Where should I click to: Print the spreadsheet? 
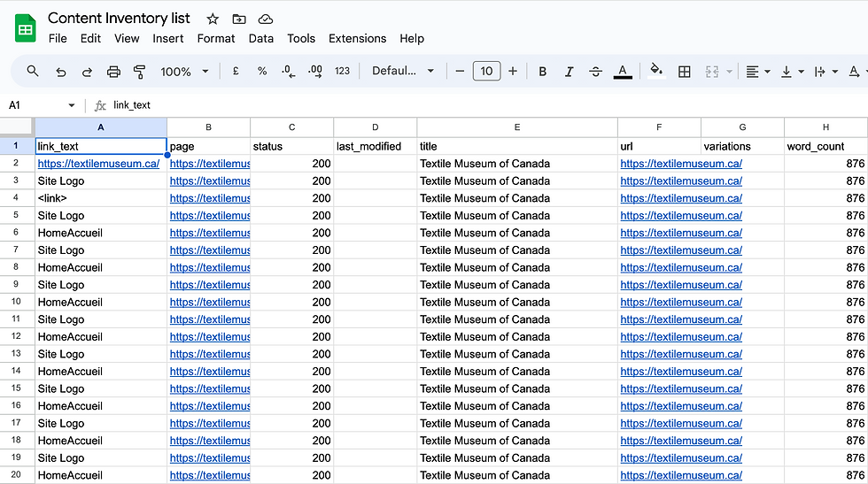coord(113,72)
